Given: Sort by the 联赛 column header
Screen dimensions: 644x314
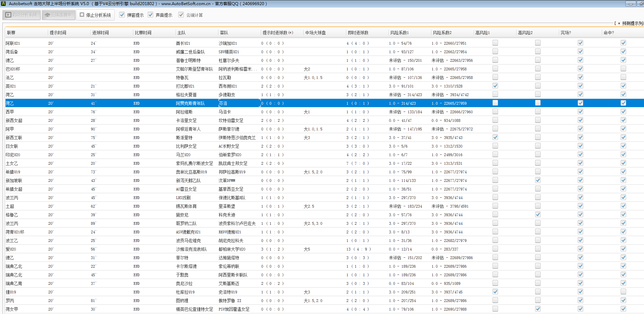Looking at the screenshot, I should (x=11, y=33).
